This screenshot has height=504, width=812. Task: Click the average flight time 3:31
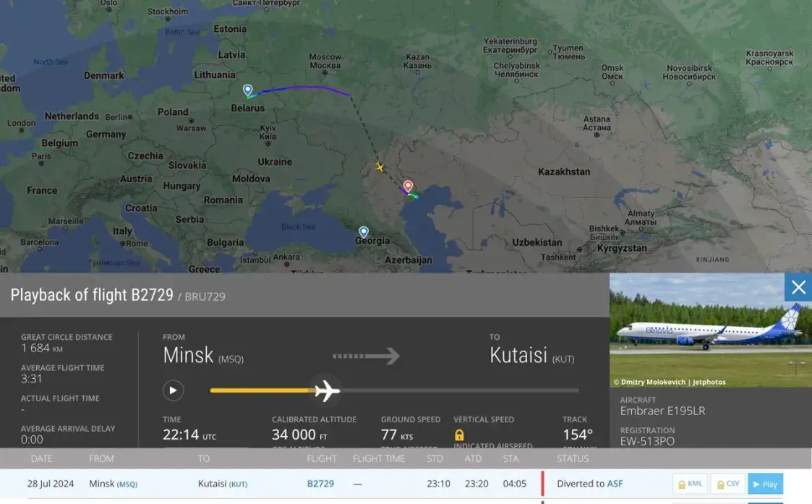(x=31, y=379)
